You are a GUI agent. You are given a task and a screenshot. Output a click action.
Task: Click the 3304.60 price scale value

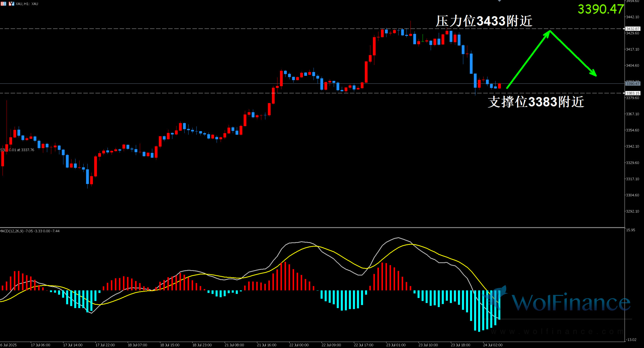point(632,195)
